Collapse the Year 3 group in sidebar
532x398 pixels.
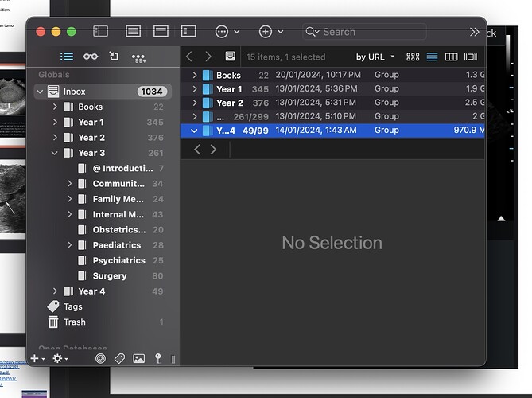55,153
